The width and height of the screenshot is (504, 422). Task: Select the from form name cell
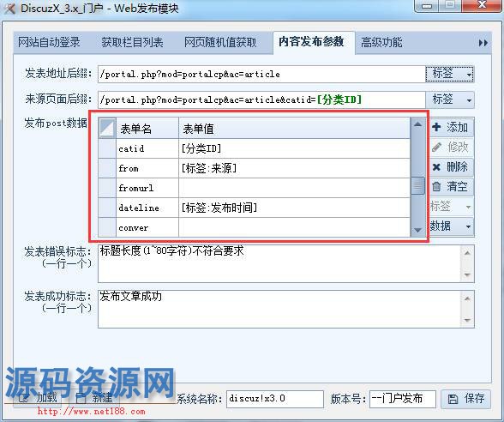point(147,168)
